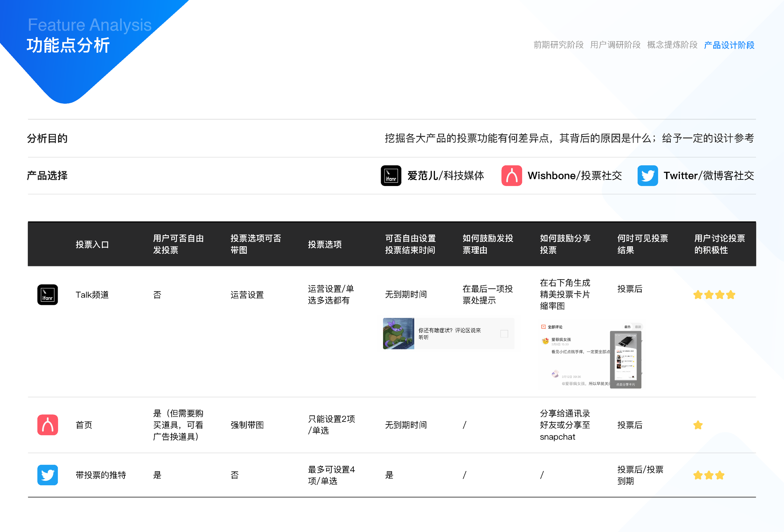
Task: Click the three-star rating in the Twitter row
Action: coord(708,475)
